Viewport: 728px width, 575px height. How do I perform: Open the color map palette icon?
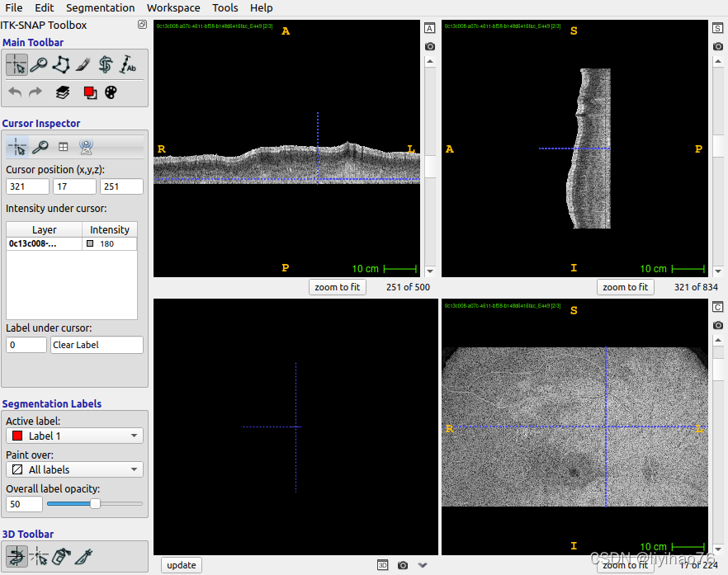[111, 92]
